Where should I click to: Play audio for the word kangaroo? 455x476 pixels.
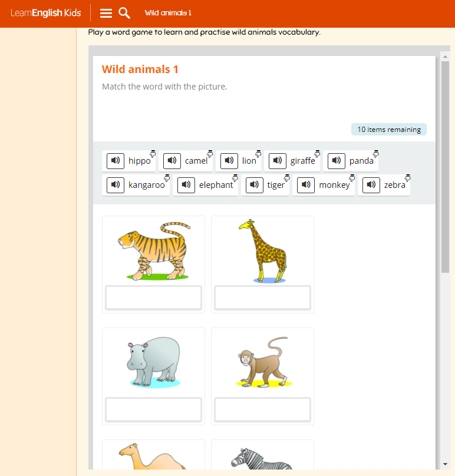pyautogui.click(x=116, y=185)
